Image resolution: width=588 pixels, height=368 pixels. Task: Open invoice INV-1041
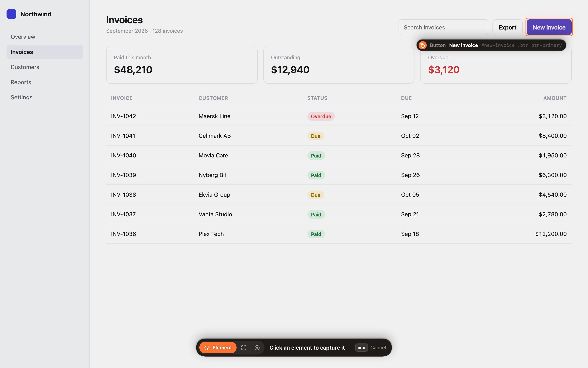pos(123,136)
